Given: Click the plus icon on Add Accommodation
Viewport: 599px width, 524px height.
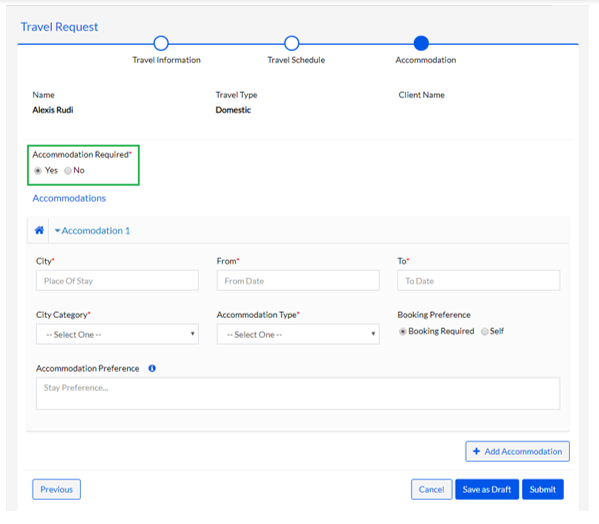Looking at the screenshot, I should (x=476, y=451).
